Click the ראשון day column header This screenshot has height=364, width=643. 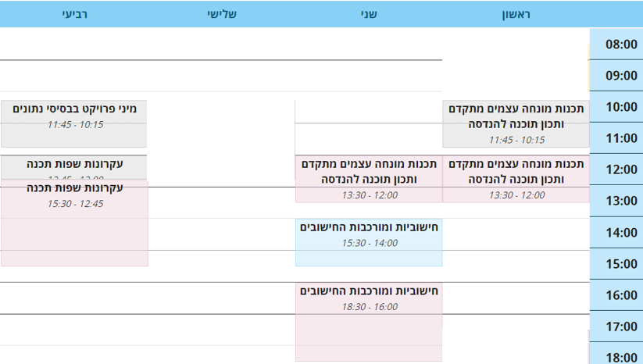pos(516,14)
